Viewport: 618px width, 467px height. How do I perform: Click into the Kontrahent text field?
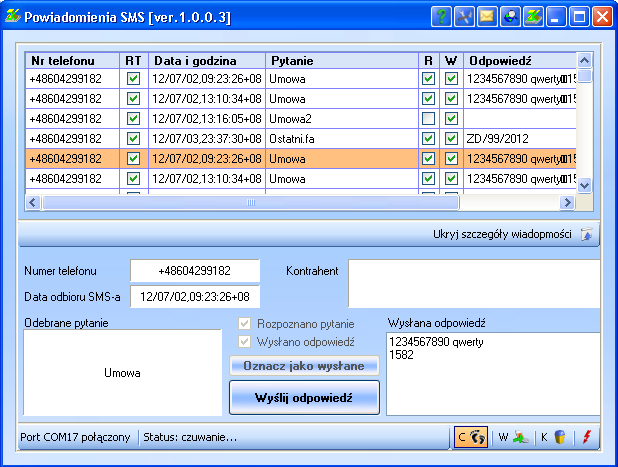473,283
